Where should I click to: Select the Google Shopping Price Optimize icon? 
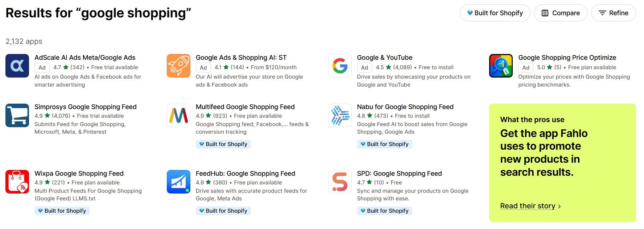point(501,66)
